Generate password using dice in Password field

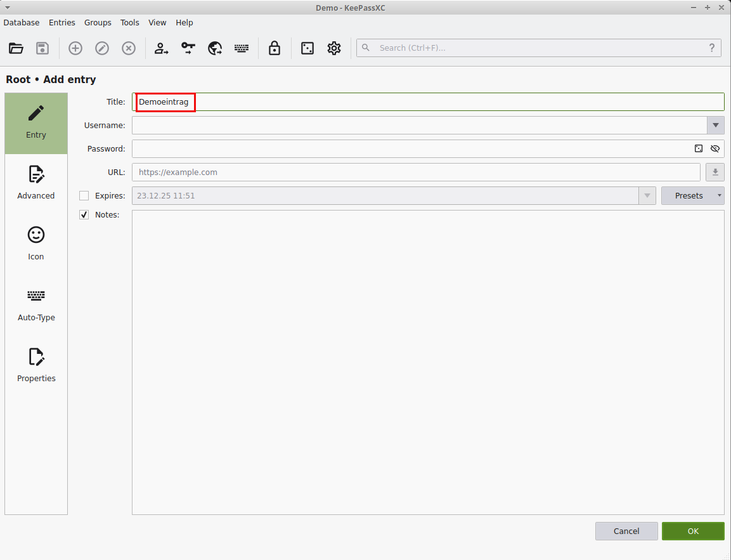(699, 148)
